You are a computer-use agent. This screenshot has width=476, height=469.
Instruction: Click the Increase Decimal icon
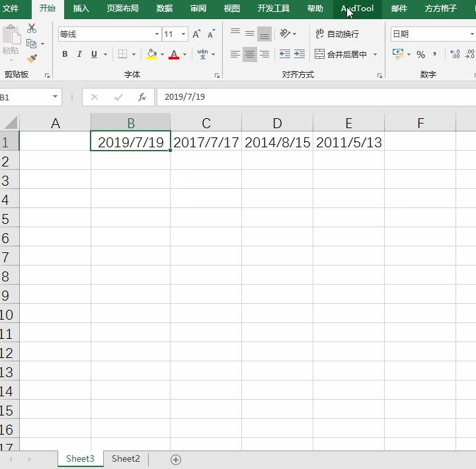pyautogui.click(x=455, y=54)
